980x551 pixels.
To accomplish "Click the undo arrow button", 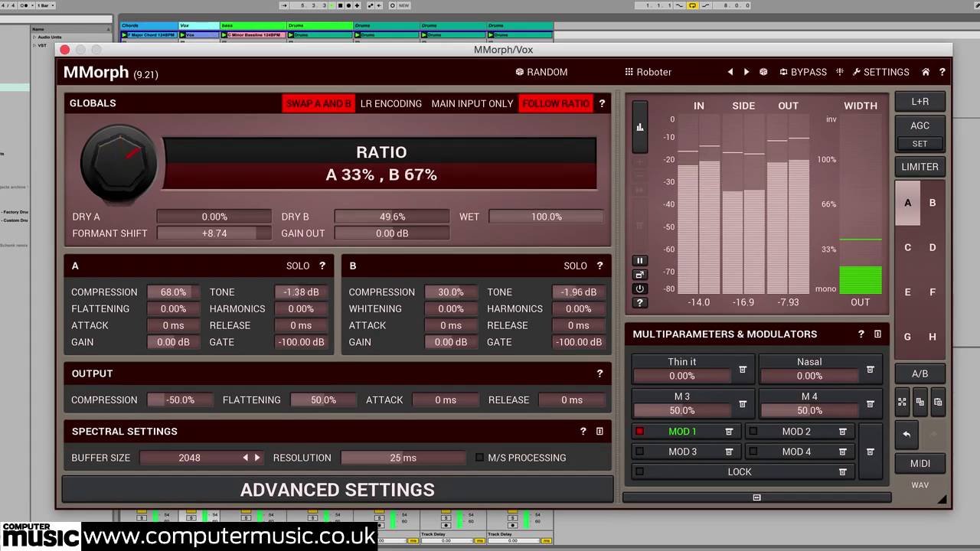I will tap(906, 434).
